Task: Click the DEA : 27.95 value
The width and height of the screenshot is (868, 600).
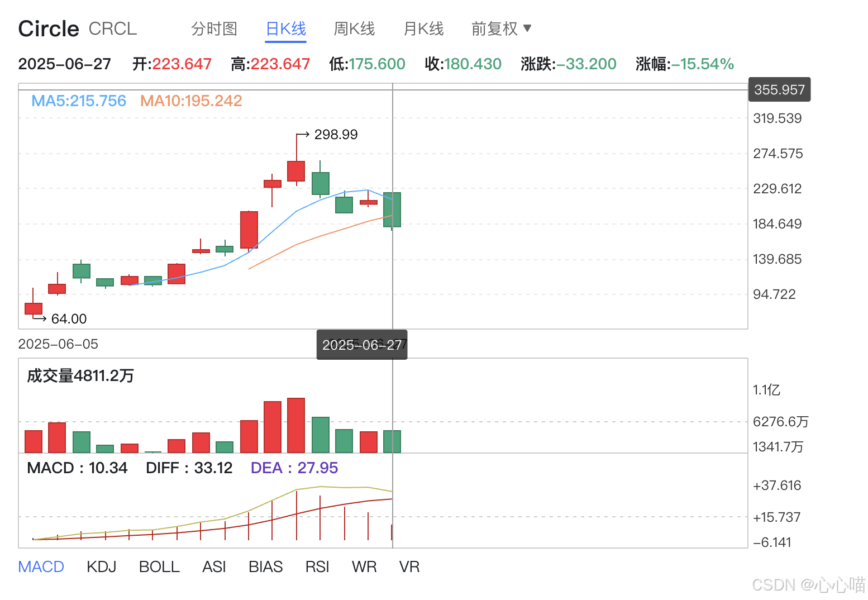Action: pyautogui.click(x=294, y=468)
